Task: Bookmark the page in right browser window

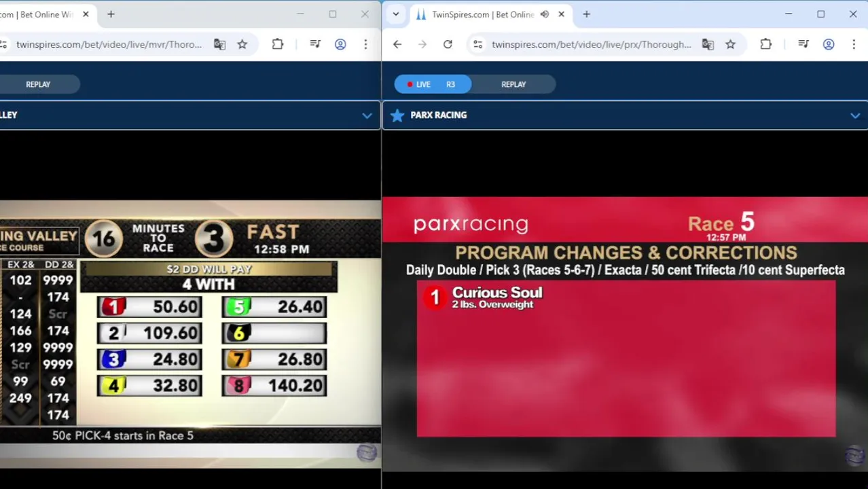Action: [x=730, y=44]
